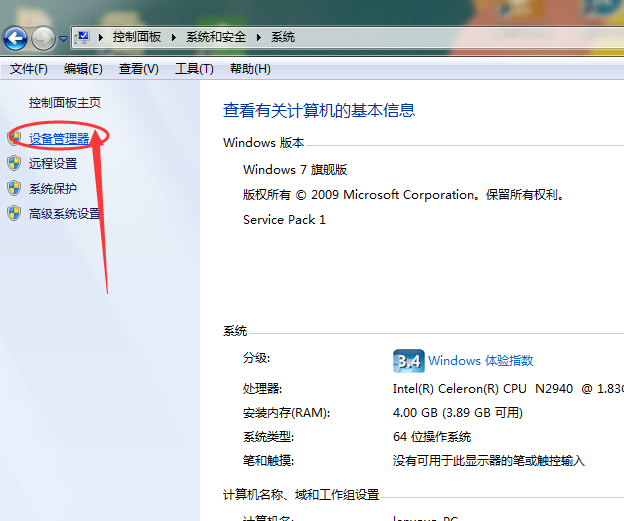Open 系统保护 link
The image size is (624, 521).
click(53, 189)
